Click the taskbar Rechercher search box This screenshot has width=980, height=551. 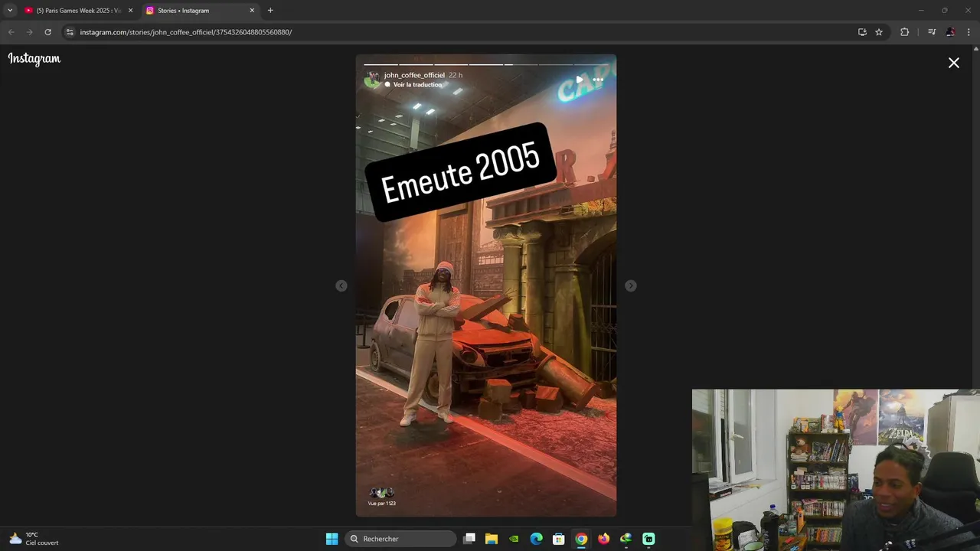[x=400, y=539]
